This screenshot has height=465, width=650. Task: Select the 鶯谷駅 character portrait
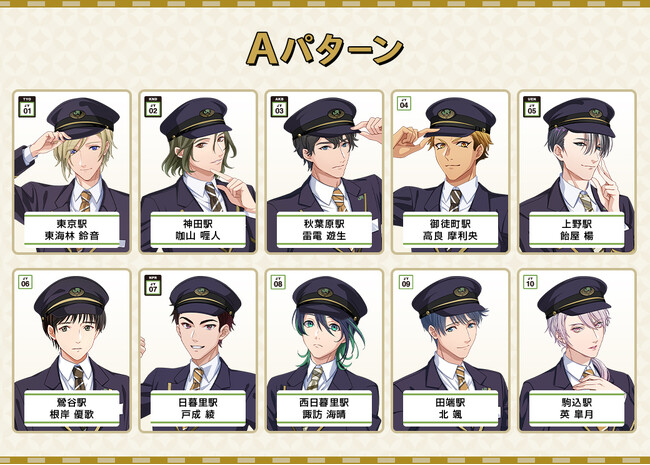coord(72,351)
